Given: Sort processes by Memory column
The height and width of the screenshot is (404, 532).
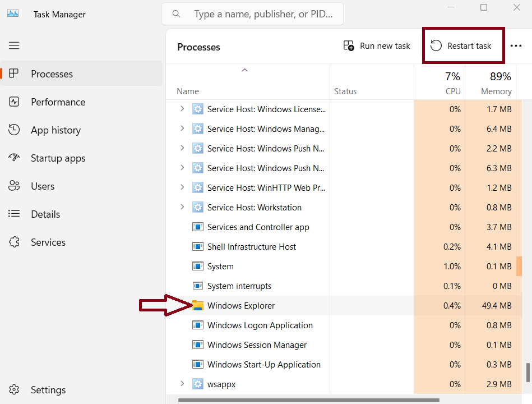Looking at the screenshot, I should pos(496,91).
